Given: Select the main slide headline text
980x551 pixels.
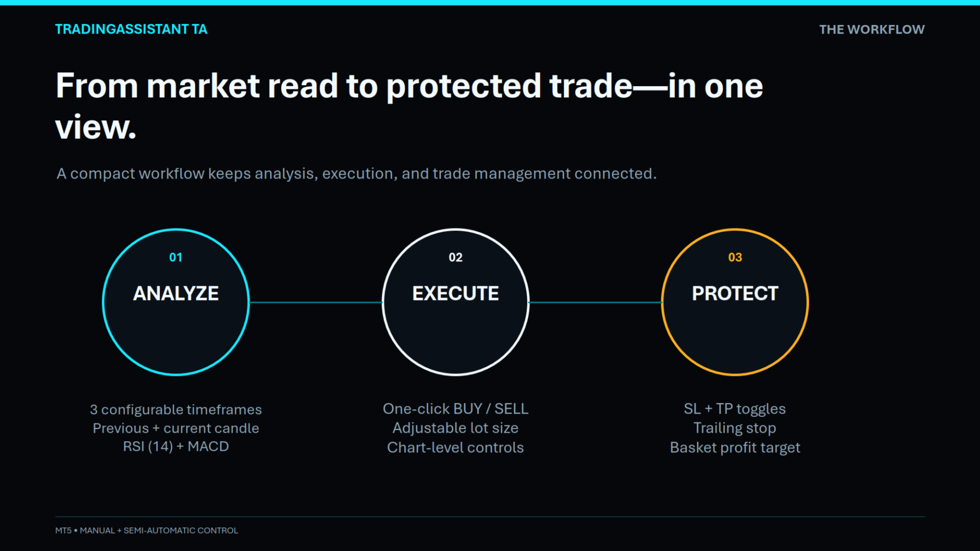Looking at the screenshot, I should coord(409,106).
